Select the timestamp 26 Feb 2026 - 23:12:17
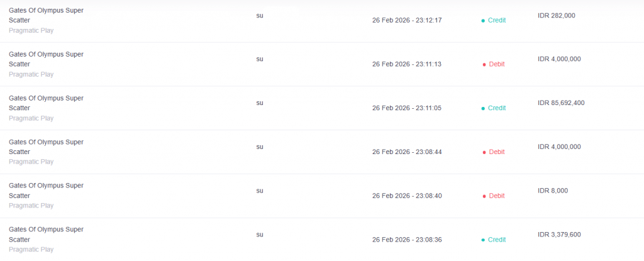The width and height of the screenshot is (644, 261). (407, 20)
